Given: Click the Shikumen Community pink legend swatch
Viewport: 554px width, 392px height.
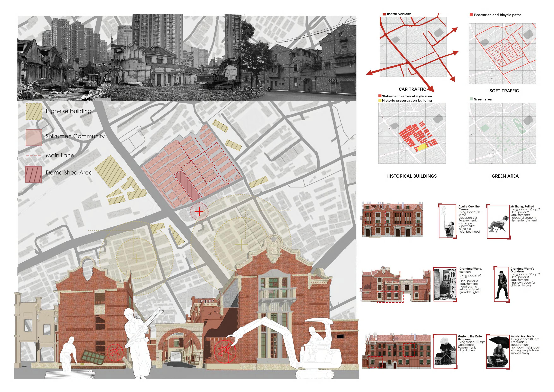Looking at the screenshot, I should 34,137.
